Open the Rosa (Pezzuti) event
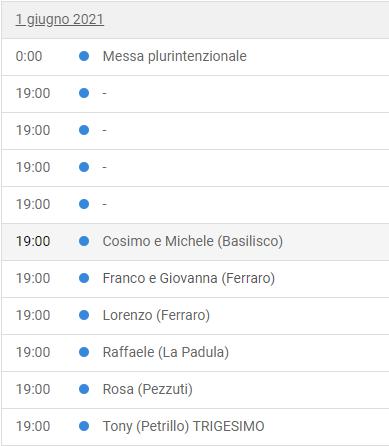Image resolution: width=389 pixels, height=446 pixels. [148, 389]
